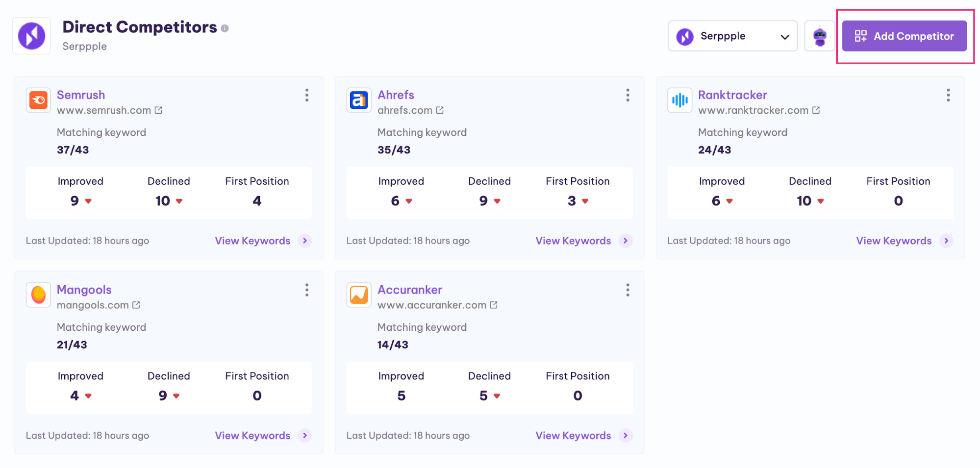980x468 pixels.
Task: Click Ranktracker Declined value 10
Action: click(804, 201)
